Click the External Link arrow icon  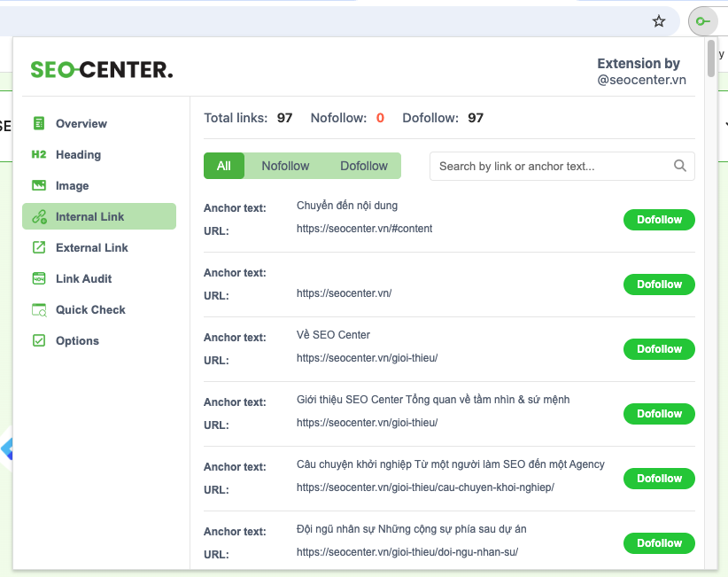click(38, 247)
